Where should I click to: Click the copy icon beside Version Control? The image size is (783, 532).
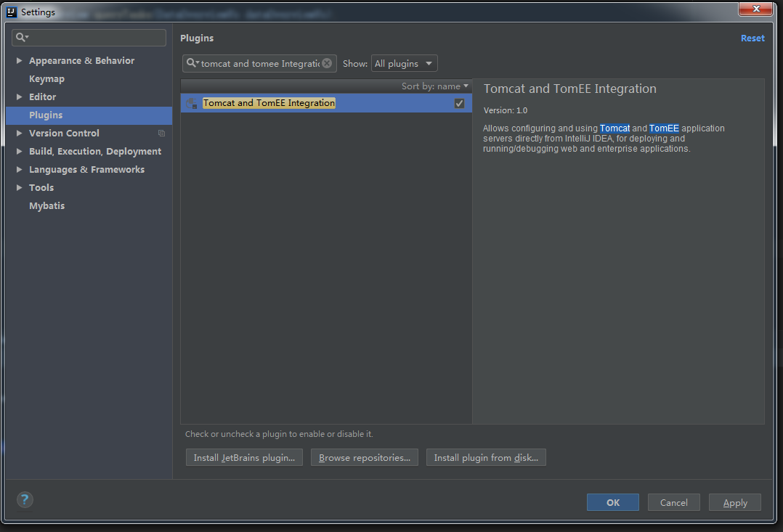(161, 134)
